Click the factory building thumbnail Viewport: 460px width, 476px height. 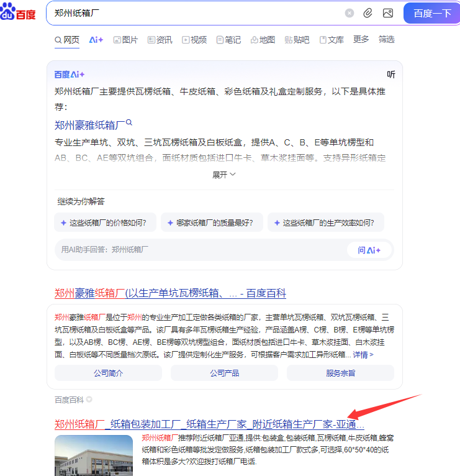94,455
